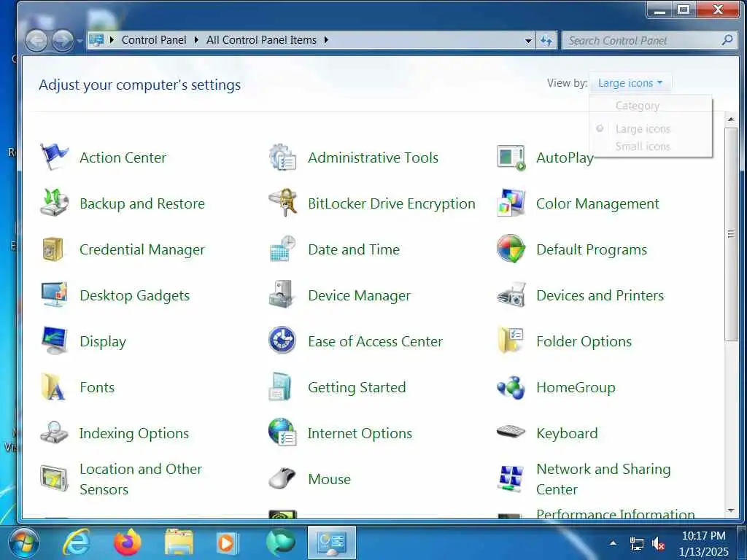Open the Internet Options link text
The image size is (747, 560).
pos(360,433)
